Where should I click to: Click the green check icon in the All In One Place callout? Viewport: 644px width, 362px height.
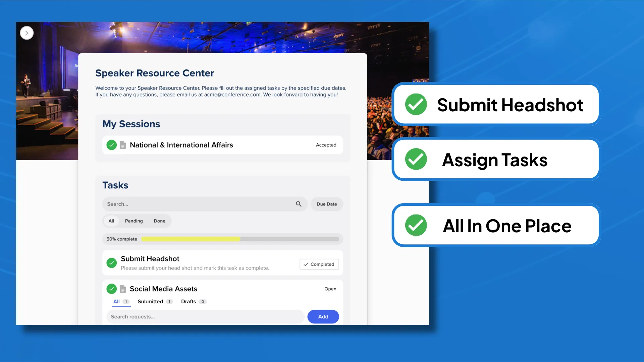tap(416, 225)
